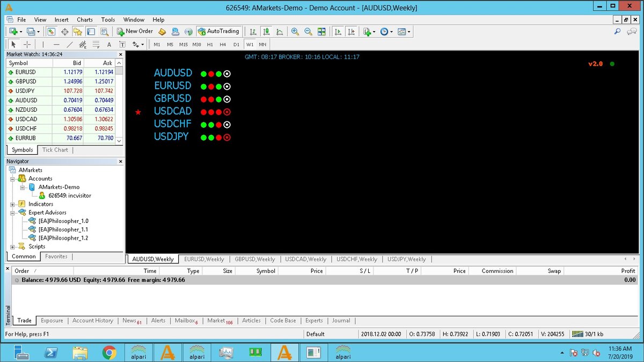This screenshot has height=362, width=644.
Task: Open the Journal terminal tab
Action: (x=341, y=321)
